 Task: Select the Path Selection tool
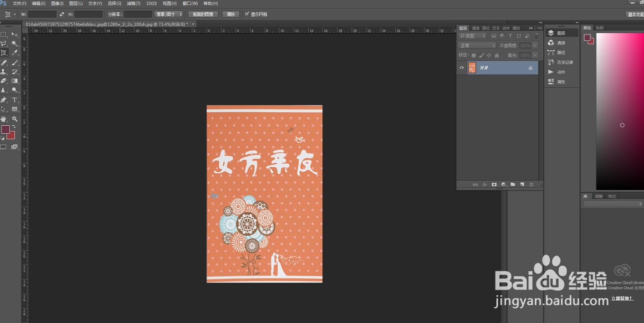(x=4, y=109)
